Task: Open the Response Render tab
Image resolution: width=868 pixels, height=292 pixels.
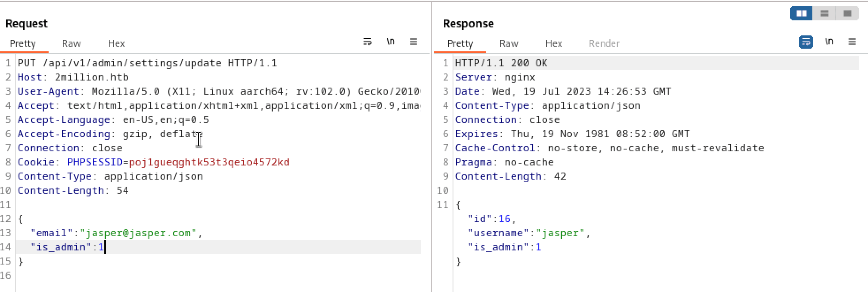Action: tap(604, 43)
